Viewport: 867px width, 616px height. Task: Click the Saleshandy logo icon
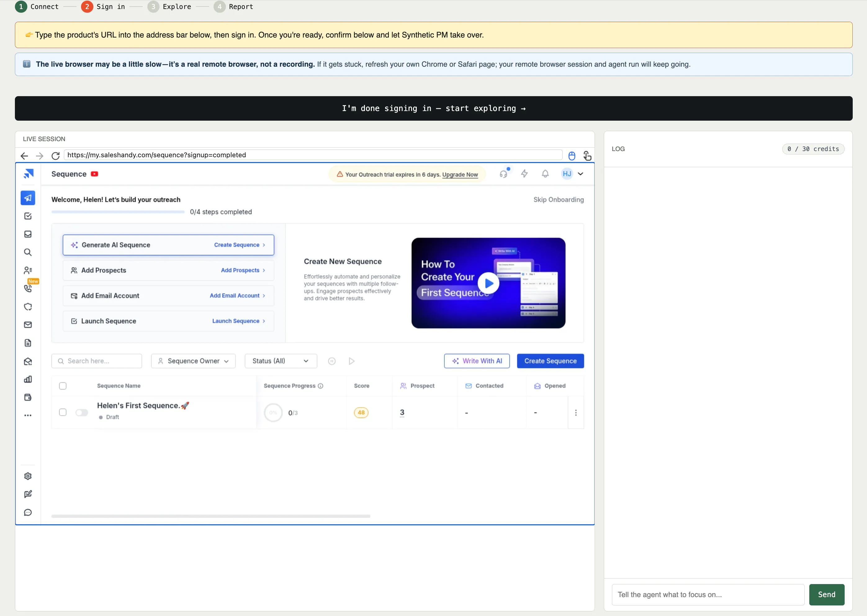tap(29, 174)
